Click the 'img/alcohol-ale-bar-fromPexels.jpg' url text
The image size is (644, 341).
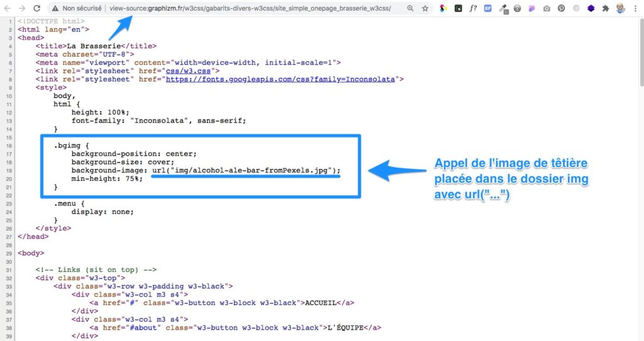coord(252,170)
